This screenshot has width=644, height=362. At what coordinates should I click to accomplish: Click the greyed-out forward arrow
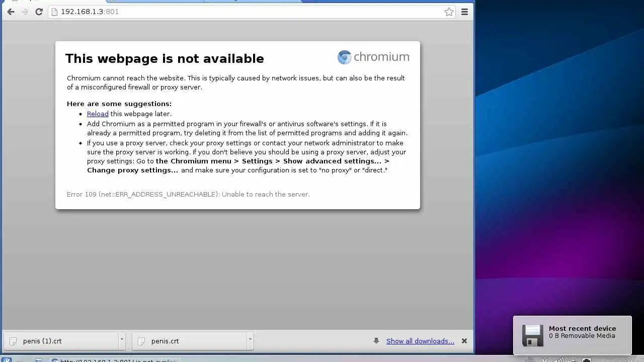(x=25, y=12)
